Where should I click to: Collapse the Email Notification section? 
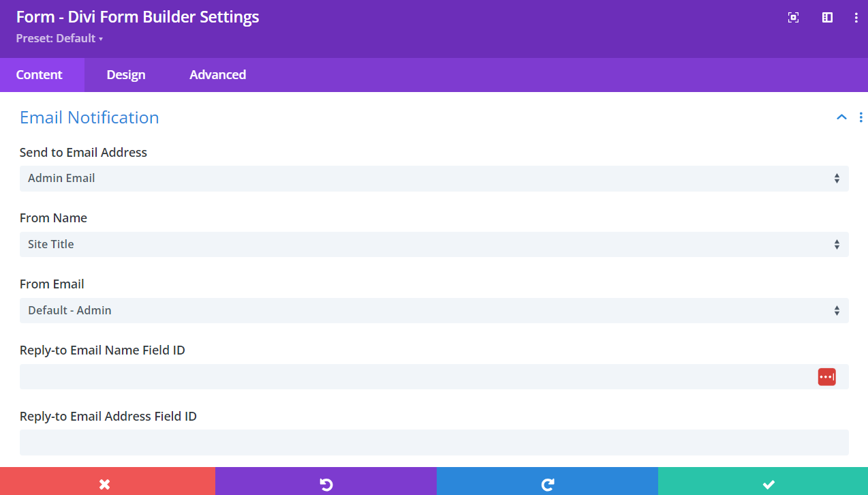[841, 117]
